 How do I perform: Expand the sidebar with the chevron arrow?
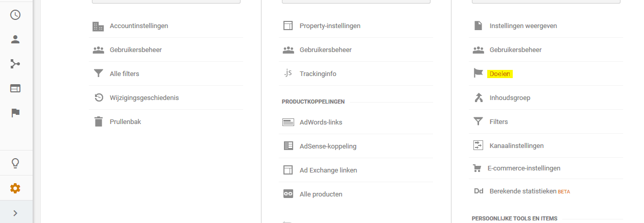click(15, 213)
